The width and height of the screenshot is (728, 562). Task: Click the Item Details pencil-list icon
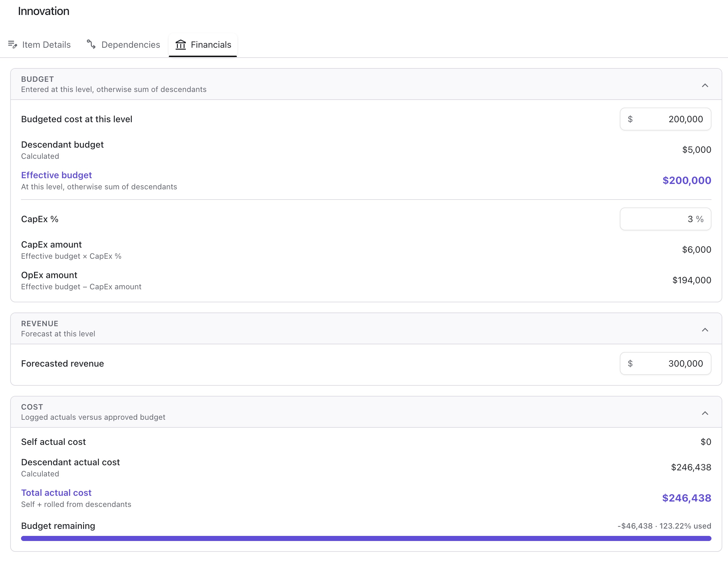click(x=13, y=44)
